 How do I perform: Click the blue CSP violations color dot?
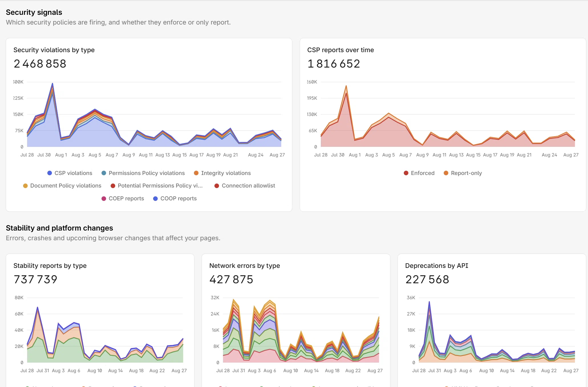coord(50,173)
